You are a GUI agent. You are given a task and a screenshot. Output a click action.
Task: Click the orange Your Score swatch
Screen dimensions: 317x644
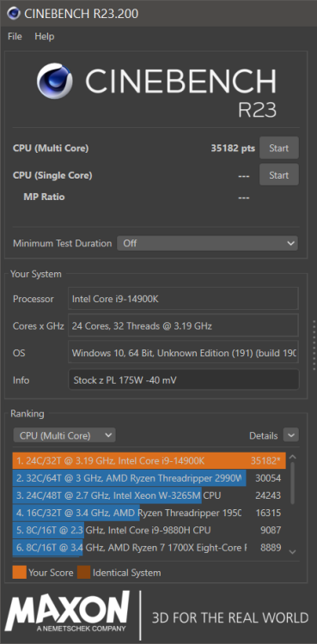click(x=19, y=573)
